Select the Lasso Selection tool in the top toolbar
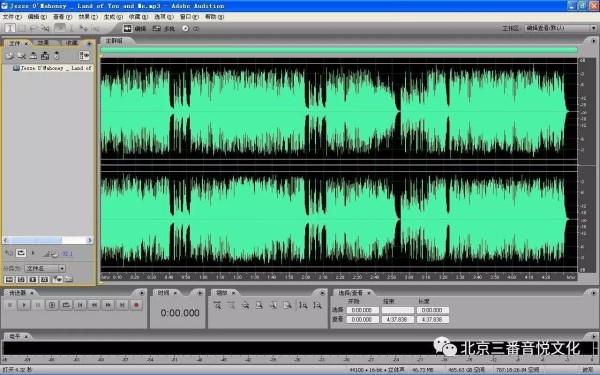600x375 pixels. pyautogui.click(x=34, y=28)
